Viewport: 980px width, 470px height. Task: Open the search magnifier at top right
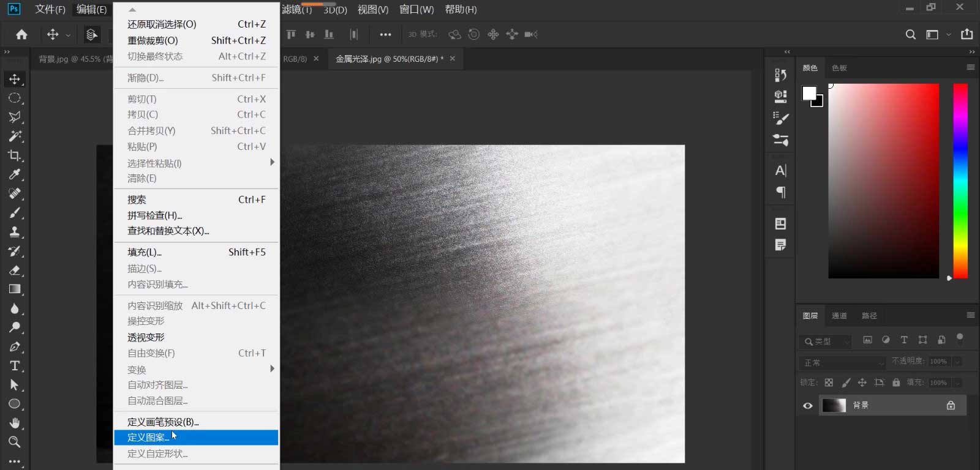pos(911,34)
